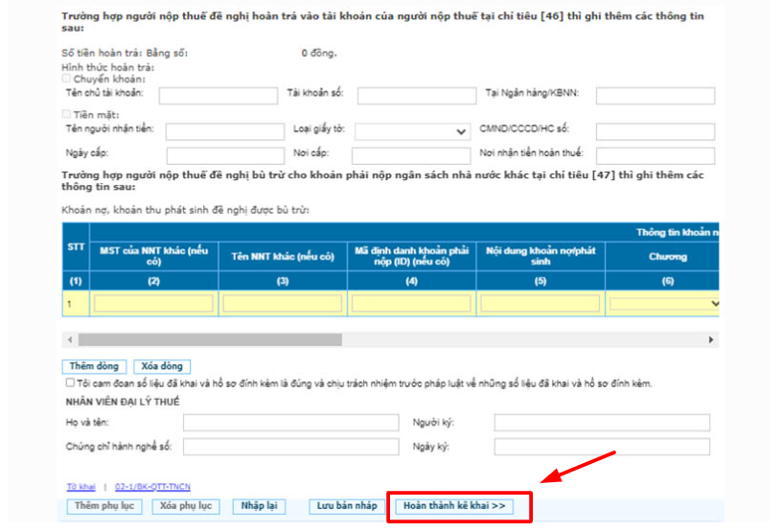Image resolution: width=781 pixels, height=532 pixels.
Task: Click the MST của NNT khác cell
Action: 153,304
